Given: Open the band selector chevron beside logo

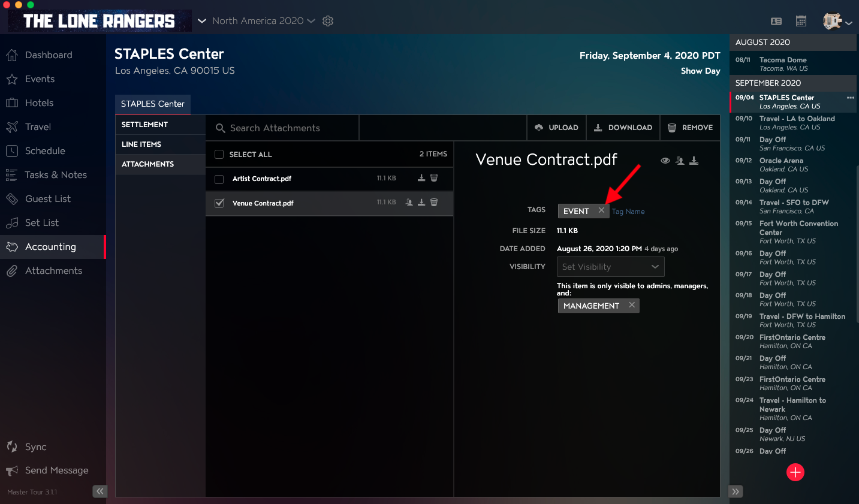Looking at the screenshot, I should tap(202, 21).
